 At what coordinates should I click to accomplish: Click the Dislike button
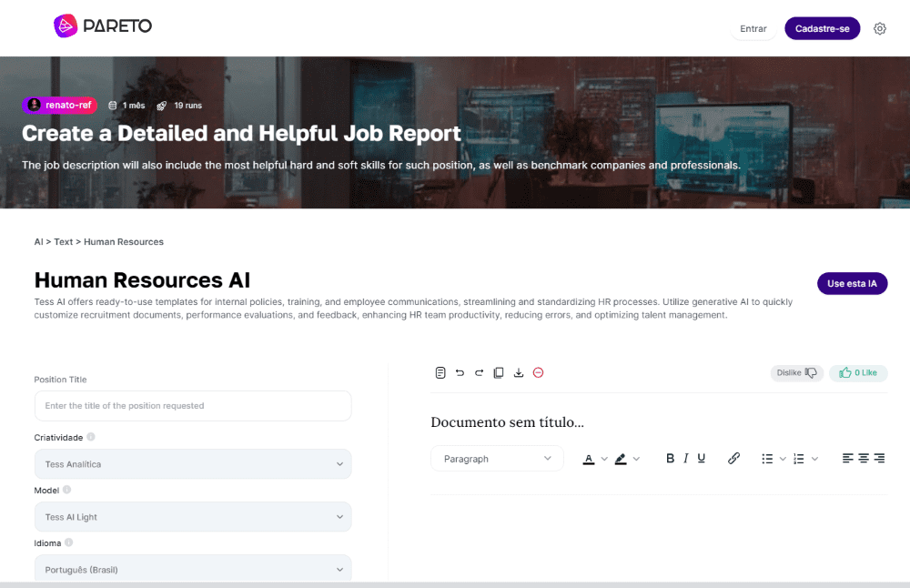tap(797, 372)
